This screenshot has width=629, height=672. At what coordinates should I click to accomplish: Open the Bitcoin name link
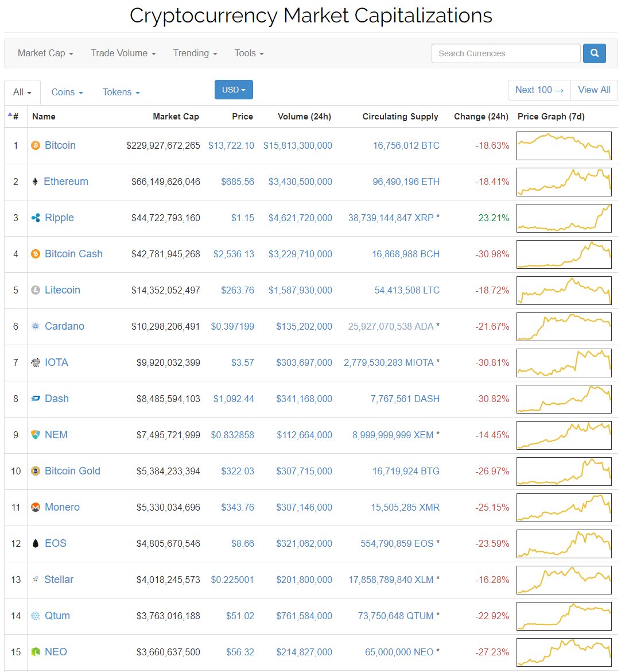click(x=60, y=145)
